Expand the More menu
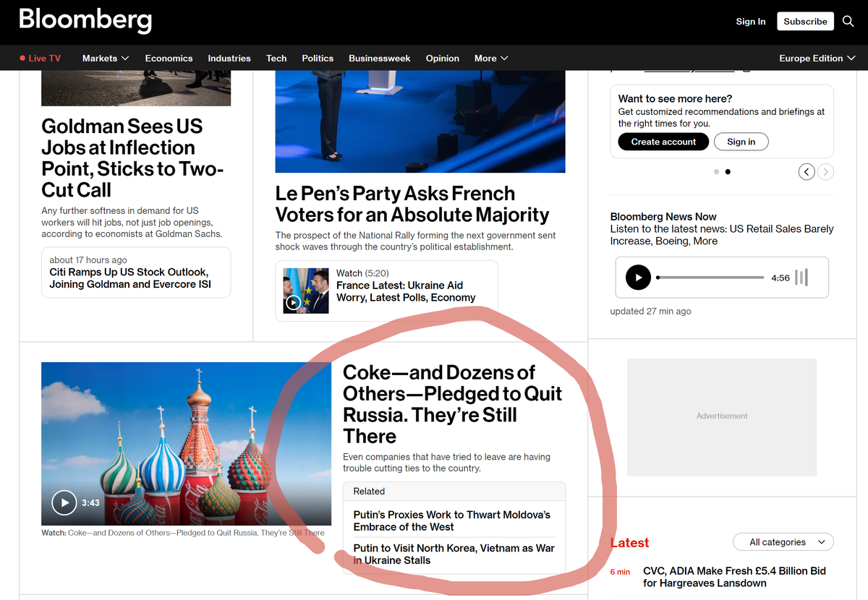Screen dimensions: 868x600 [x=491, y=58]
